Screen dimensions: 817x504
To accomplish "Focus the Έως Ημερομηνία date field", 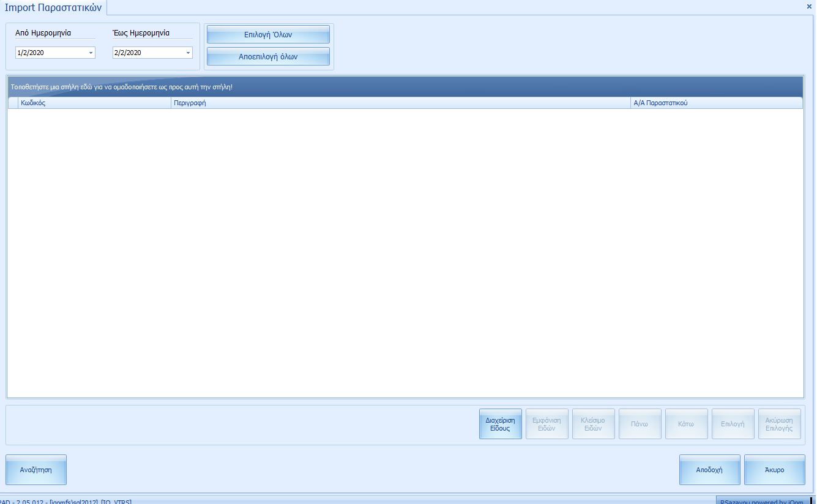I will 148,53.
